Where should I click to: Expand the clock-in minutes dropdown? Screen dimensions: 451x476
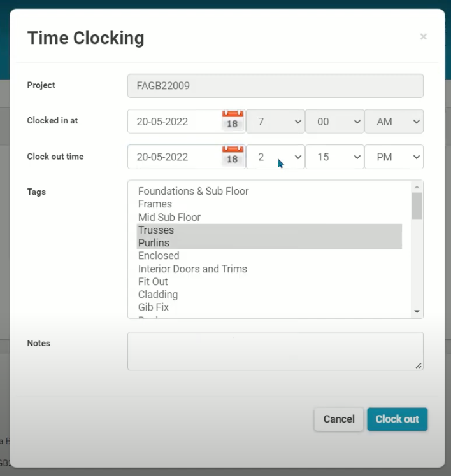pos(334,122)
